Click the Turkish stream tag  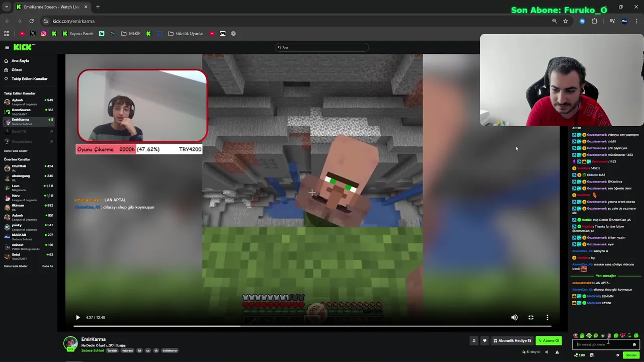click(112, 350)
